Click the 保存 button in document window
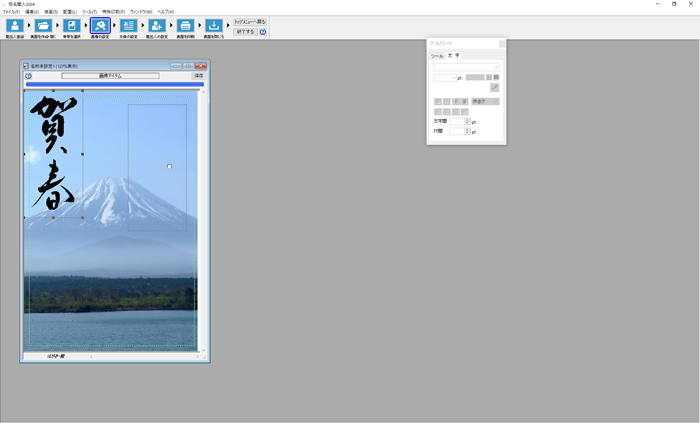 [x=198, y=75]
